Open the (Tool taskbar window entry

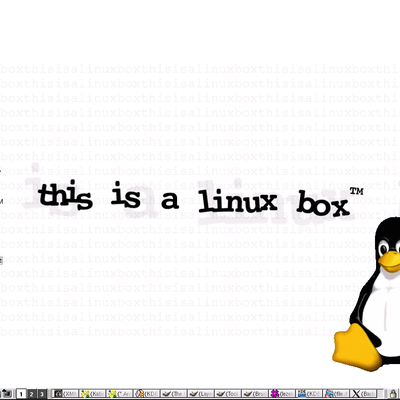point(228,394)
